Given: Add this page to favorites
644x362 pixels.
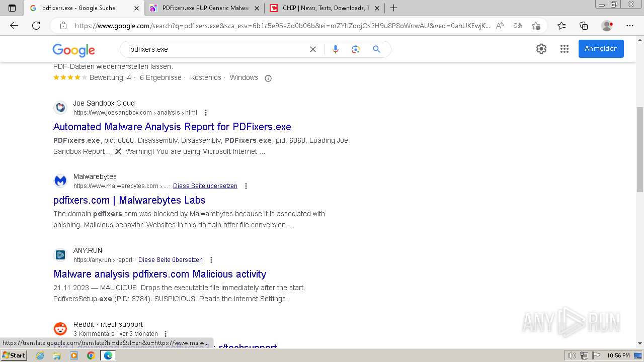Looking at the screenshot, I should click(x=536, y=26).
